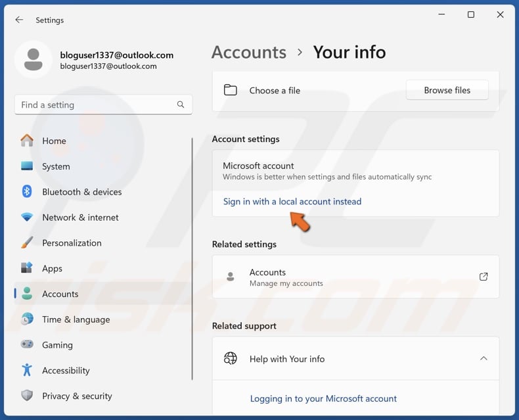Screen dimensions: 519x420
Task: Click the Gaming controller icon
Action: click(x=27, y=344)
